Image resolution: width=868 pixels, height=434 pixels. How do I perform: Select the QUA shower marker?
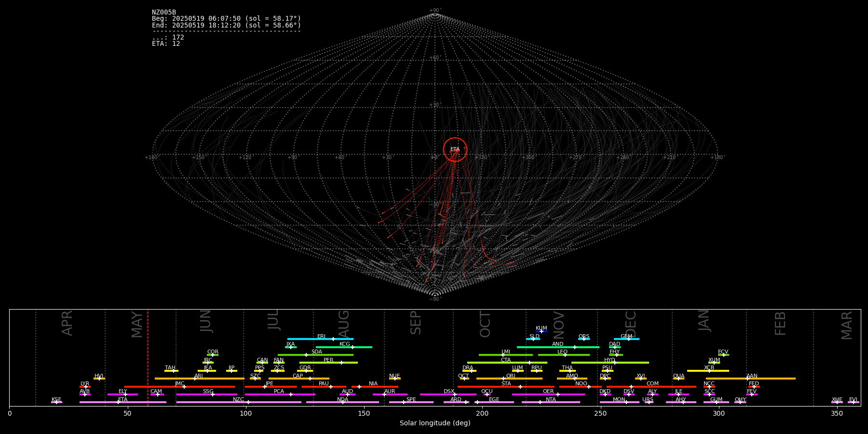pos(678,379)
